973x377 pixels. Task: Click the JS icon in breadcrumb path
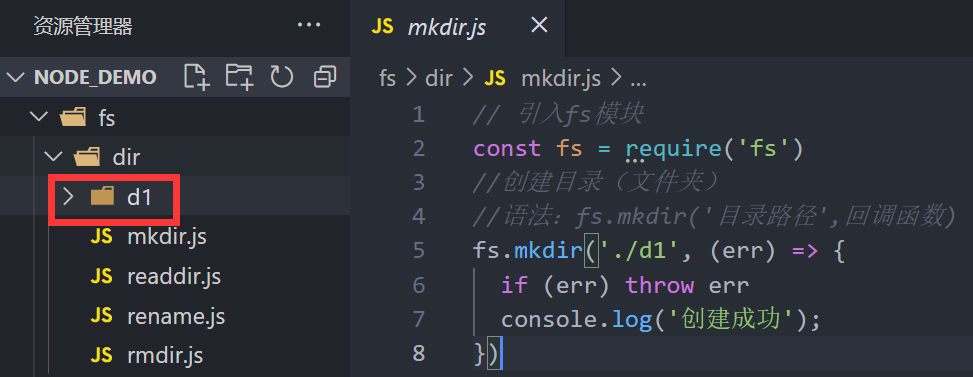click(x=495, y=78)
